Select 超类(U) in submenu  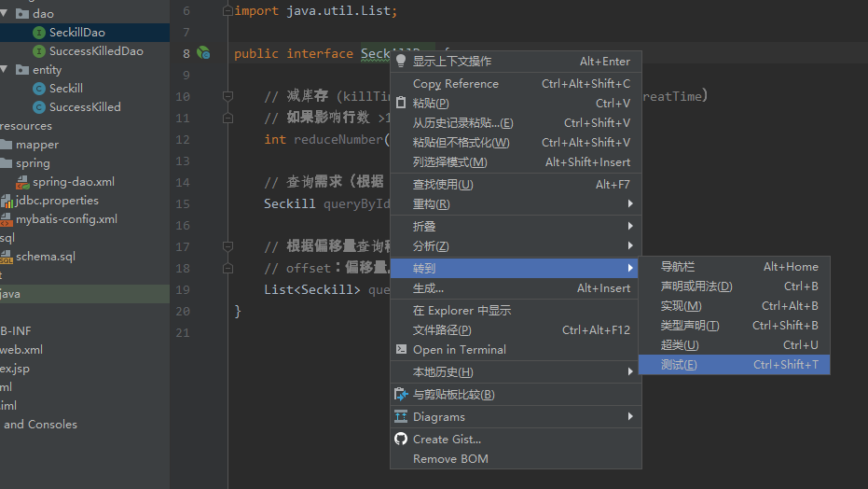(x=734, y=345)
